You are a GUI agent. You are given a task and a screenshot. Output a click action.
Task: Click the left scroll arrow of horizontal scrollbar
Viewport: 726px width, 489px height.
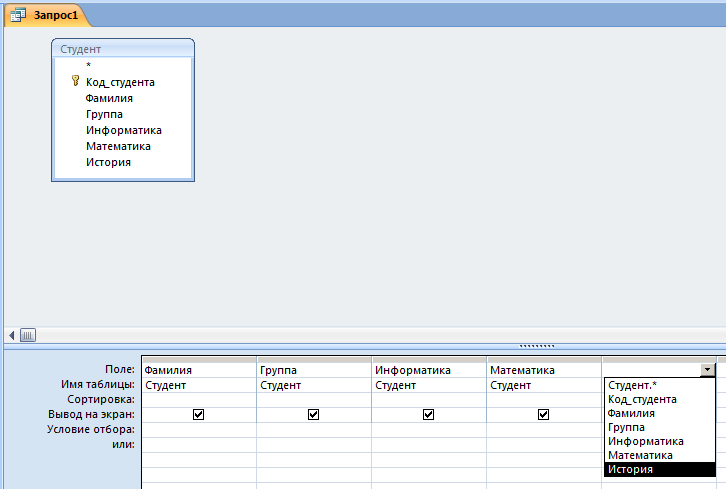coord(12,335)
